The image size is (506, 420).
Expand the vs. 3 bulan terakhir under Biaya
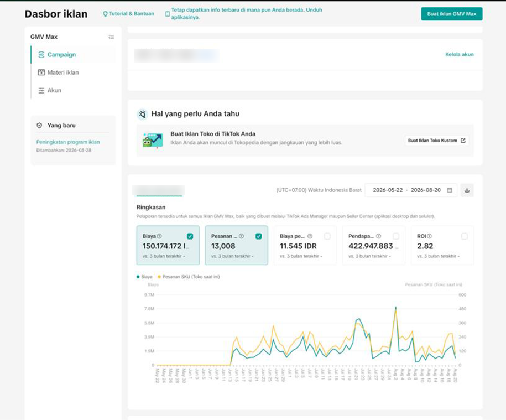(164, 256)
